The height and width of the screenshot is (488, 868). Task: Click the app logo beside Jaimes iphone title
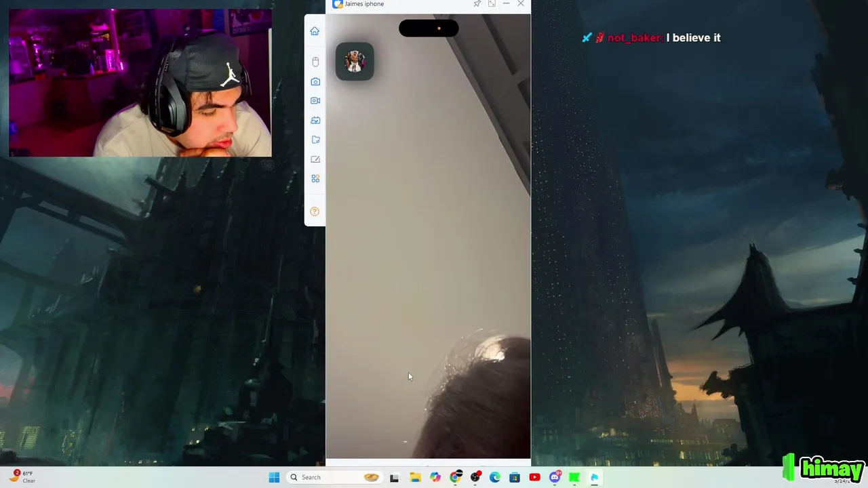338,4
